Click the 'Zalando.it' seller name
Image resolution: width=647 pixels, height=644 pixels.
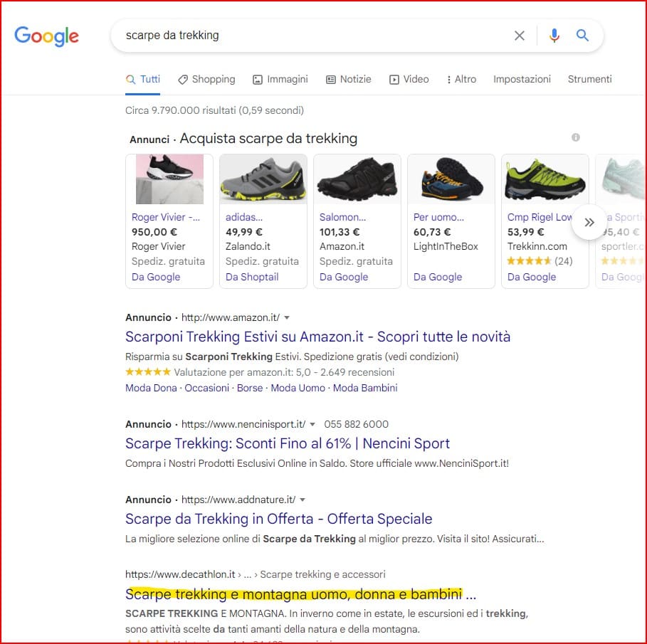coord(248,246)
